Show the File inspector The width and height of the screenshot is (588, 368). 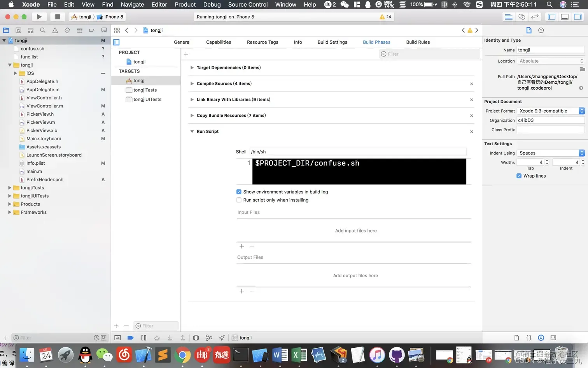tap(529, 30)
